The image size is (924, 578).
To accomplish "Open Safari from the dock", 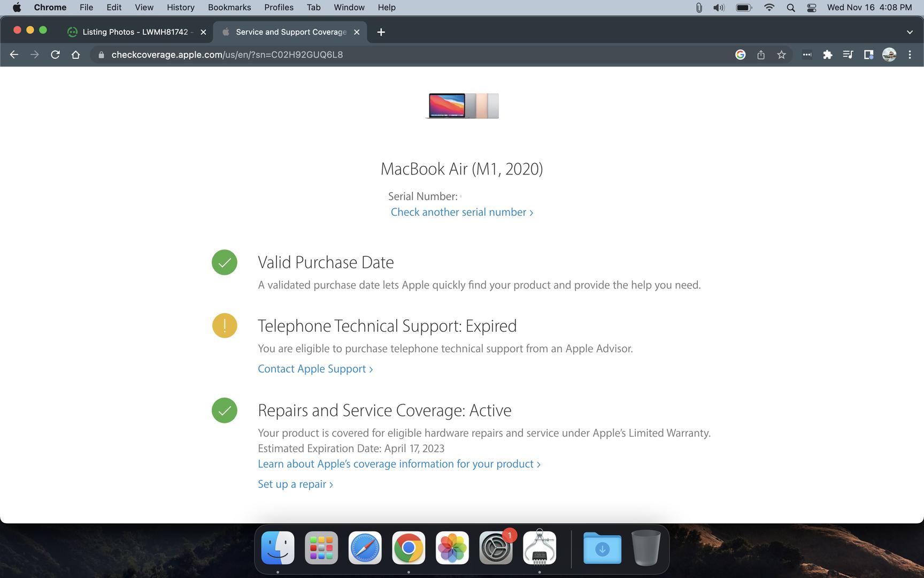I will (365, 548).
